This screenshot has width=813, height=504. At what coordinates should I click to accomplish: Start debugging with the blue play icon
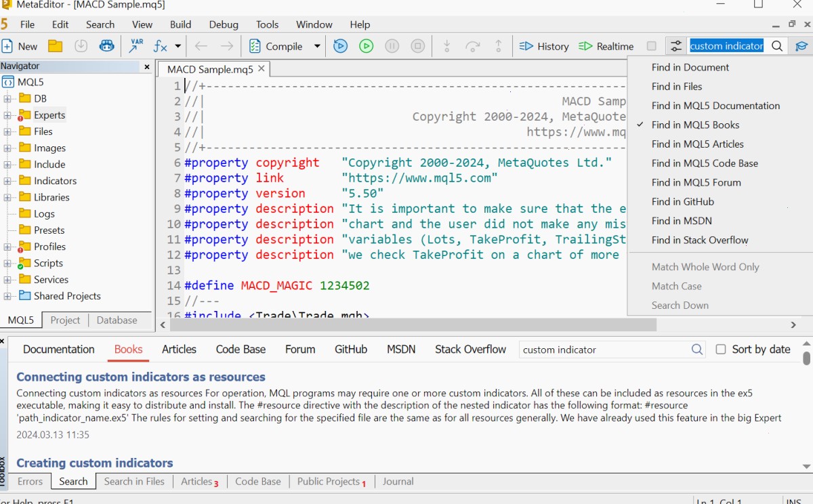341,46
